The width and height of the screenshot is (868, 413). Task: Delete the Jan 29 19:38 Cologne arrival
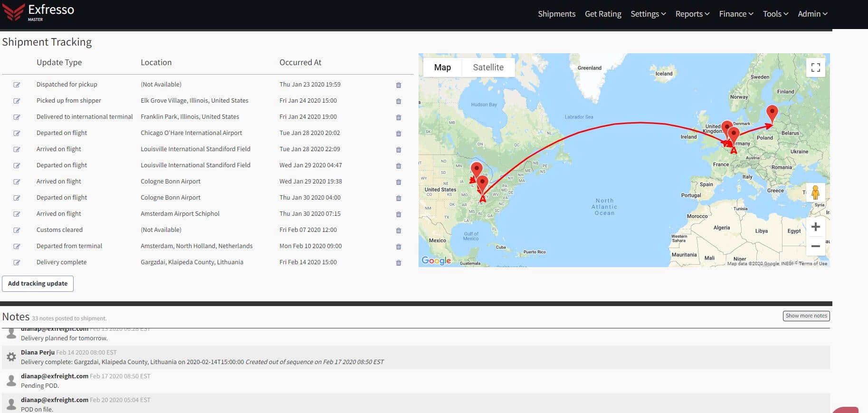[x=399, y=182]
